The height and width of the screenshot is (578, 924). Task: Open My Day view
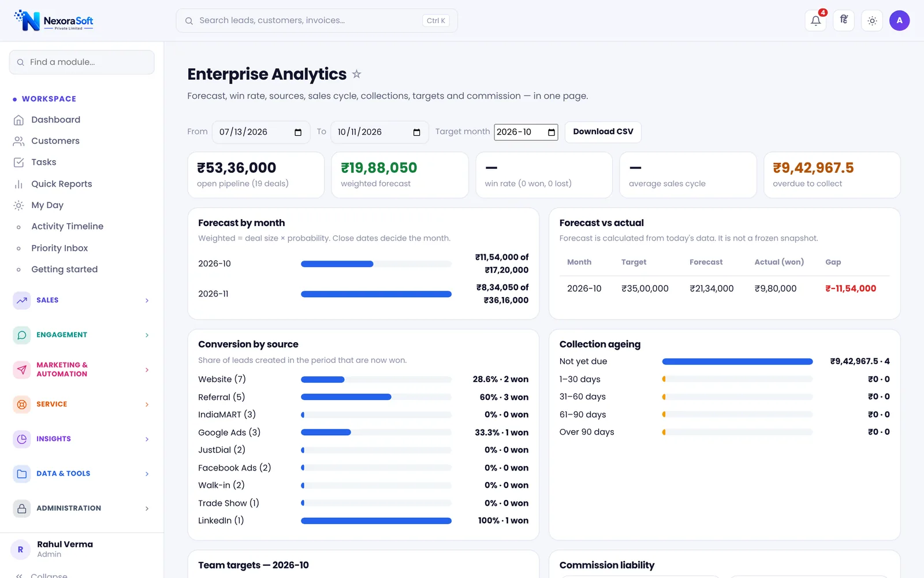[81, 205]
